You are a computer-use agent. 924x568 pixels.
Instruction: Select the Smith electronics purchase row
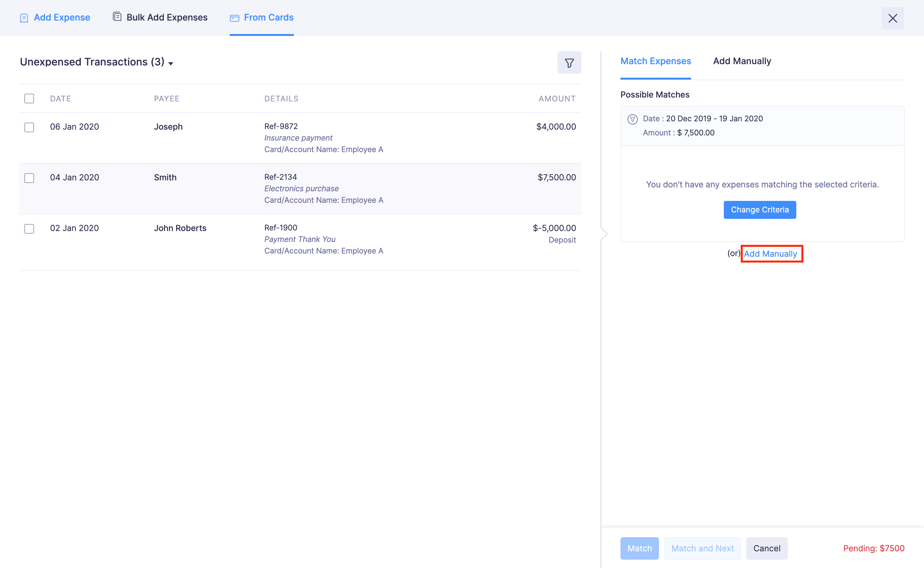[x=300, y=188]
